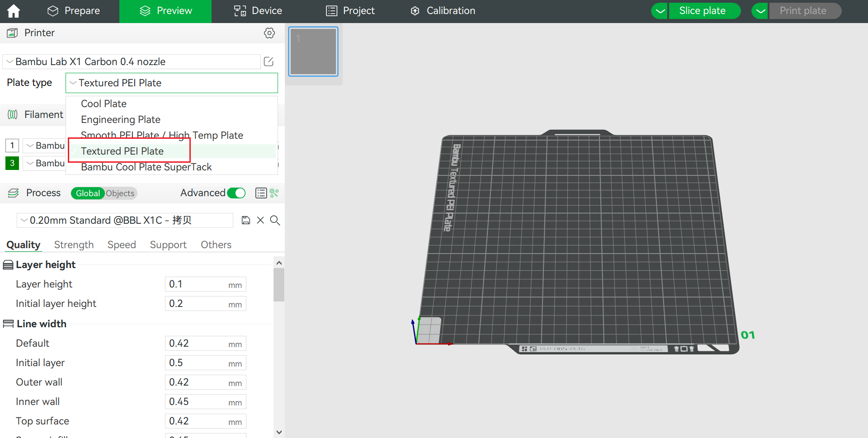868x438 pixels.
Task: Open compare presets list icon
Action: (x=261, y=193)
